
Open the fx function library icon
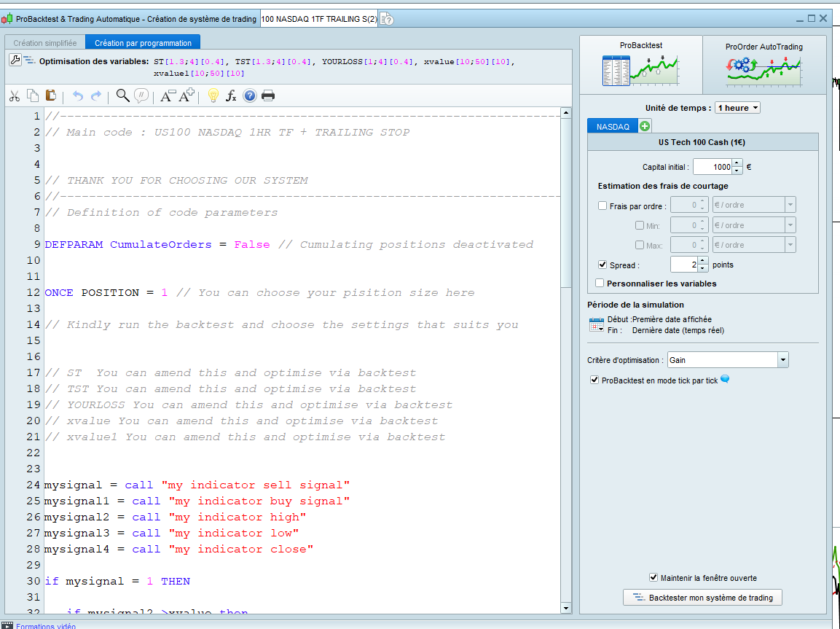point(231,95)
